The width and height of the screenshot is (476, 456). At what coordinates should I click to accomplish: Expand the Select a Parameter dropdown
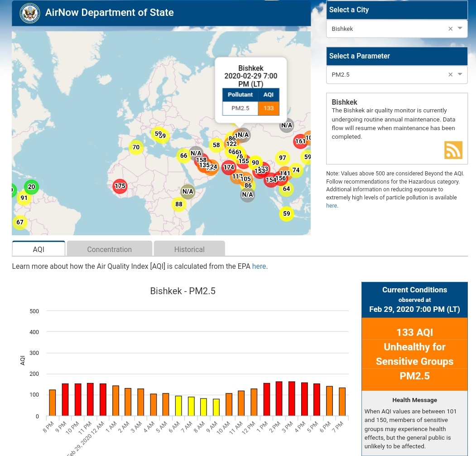[x=460, y=75]
